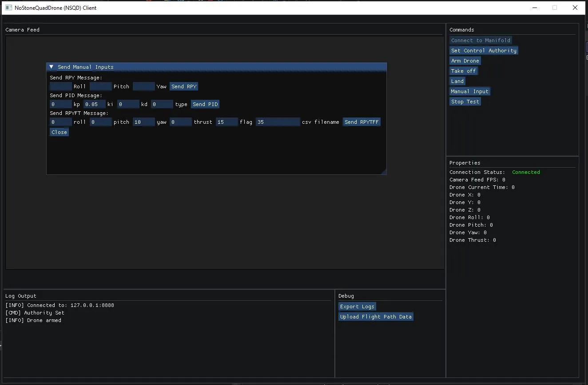
Task: Click the Land command
Action: tap(457, 81)
